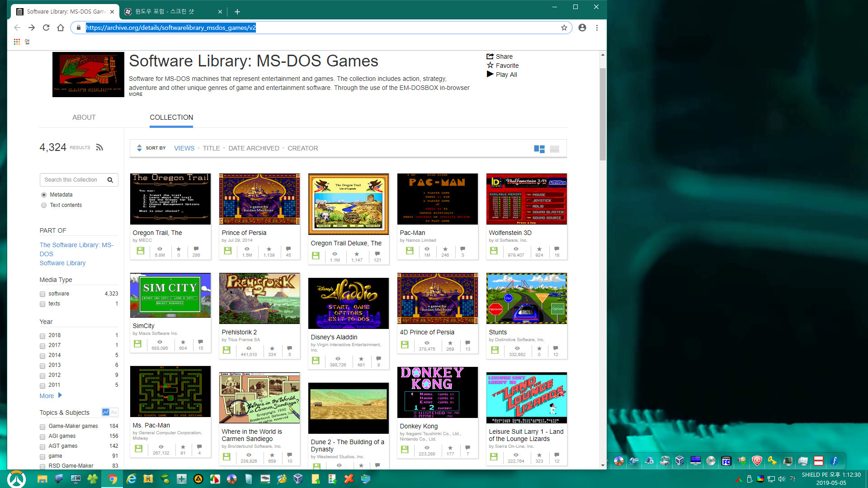Open Stunts thumbnail
The image size is (868, 488).
click(527, 298)
